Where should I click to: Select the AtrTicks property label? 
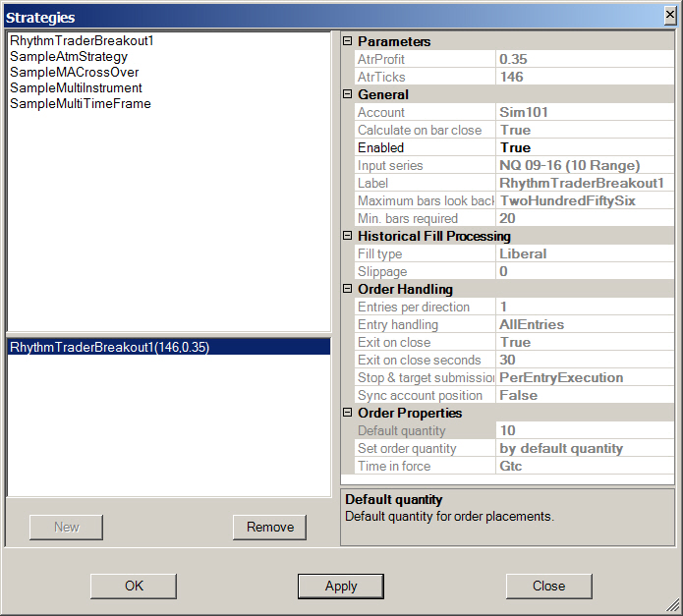(x=425, y=77)
